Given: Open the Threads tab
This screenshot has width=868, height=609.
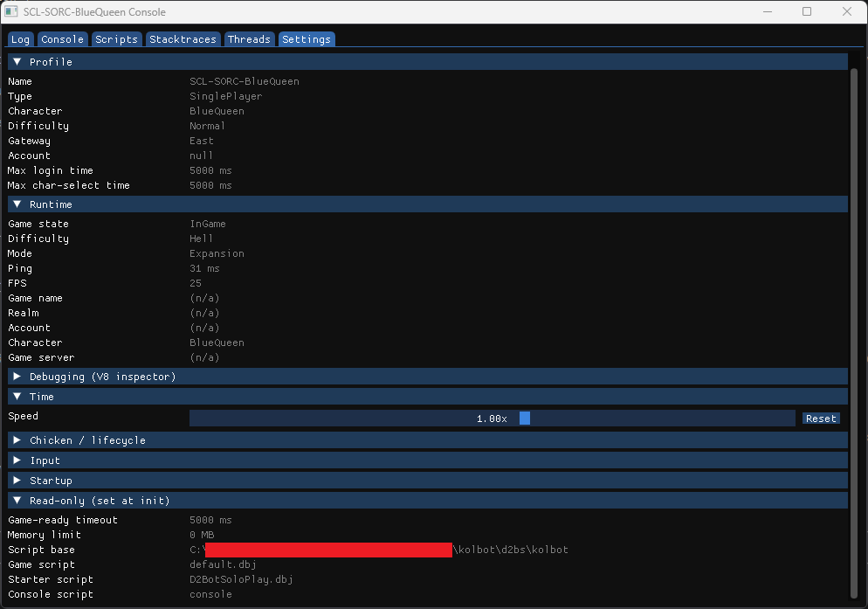Looking at the screenshot, I should coord(249,39).
